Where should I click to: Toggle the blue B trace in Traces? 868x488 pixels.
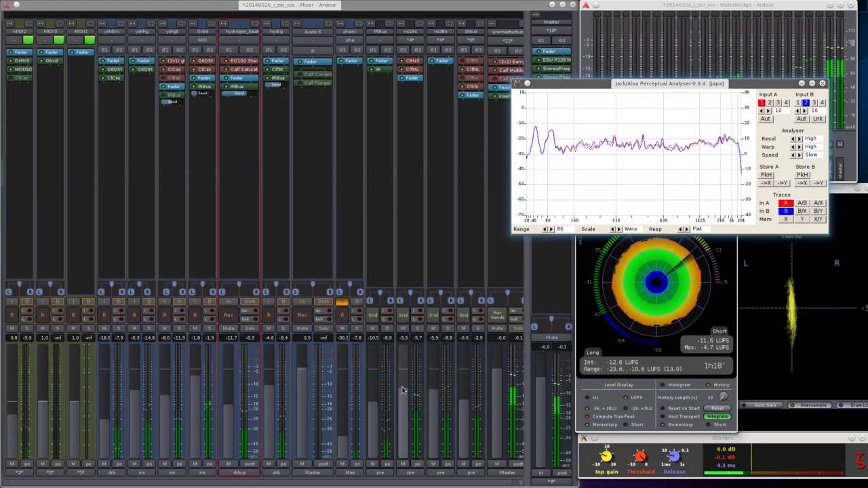(x=786, y=211)
